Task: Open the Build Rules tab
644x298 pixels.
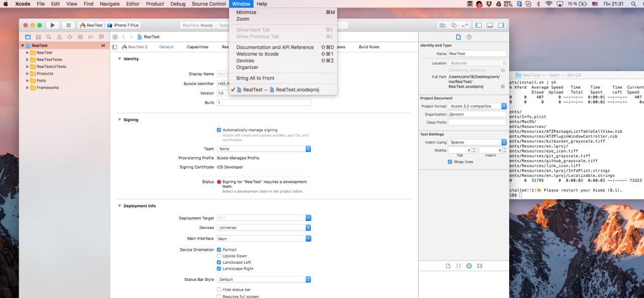Action: (369, 47)
